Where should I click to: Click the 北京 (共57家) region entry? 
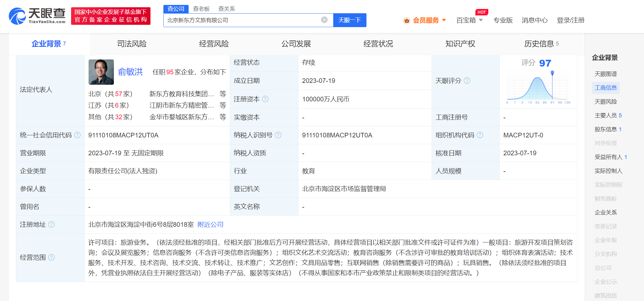tap(110, 94)
